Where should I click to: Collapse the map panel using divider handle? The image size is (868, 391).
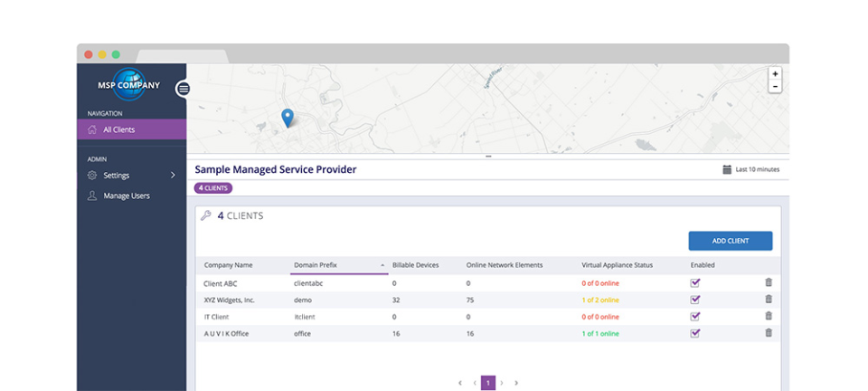(488, 157)
